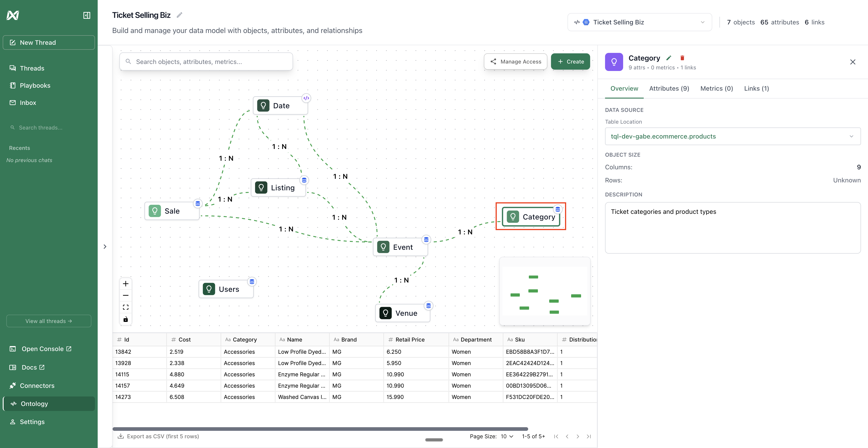Image resolution: width=868 pixels, height=448 pixels.
Task: Click the pencil icon beside Ticket Selling Biz title
Action: tap(180, 15)
